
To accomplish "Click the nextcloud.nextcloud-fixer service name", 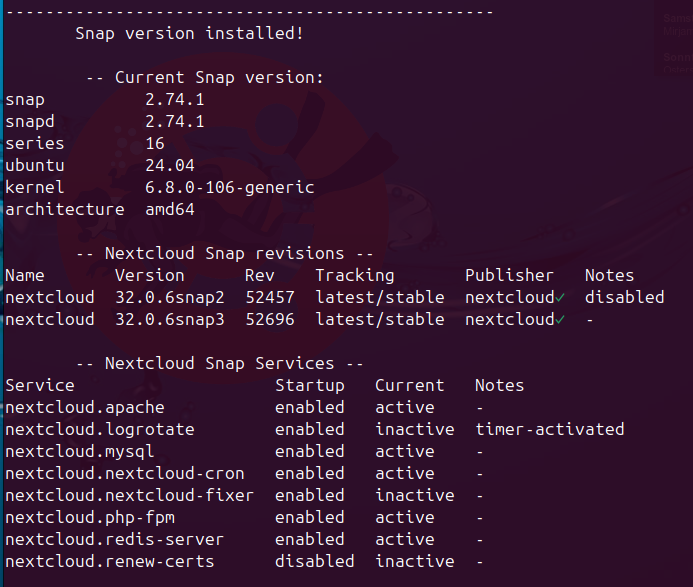I will 130,495.
